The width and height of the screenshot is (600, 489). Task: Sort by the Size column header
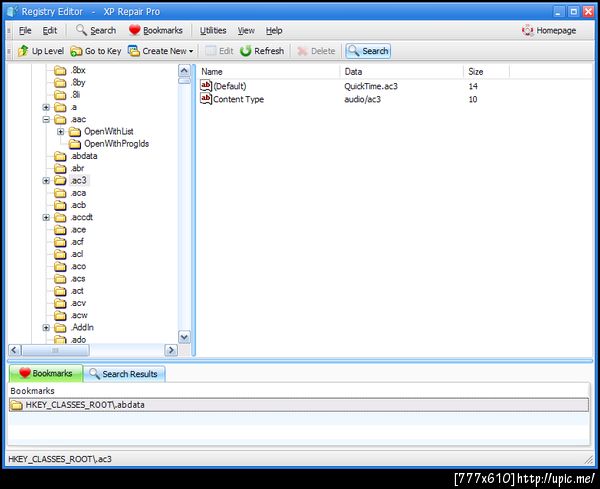click(x=486, y=72)
